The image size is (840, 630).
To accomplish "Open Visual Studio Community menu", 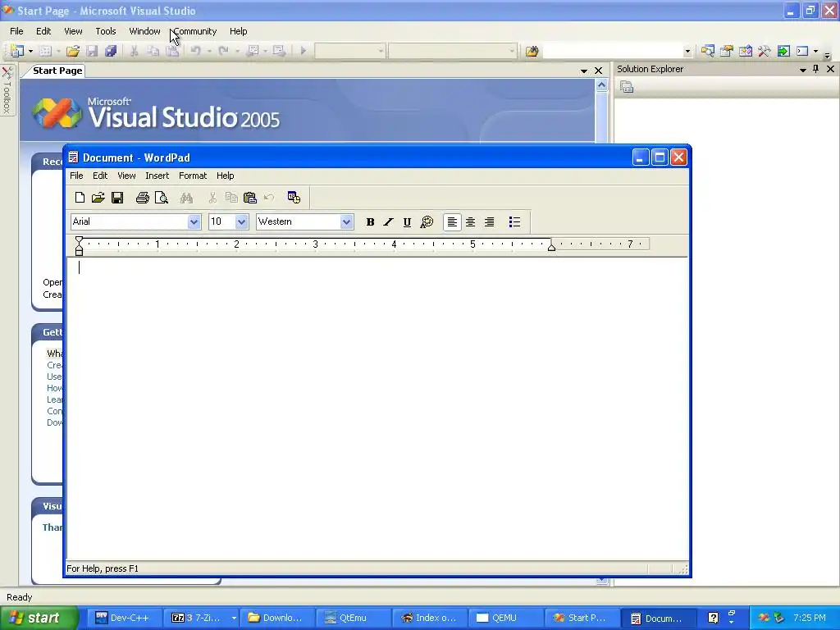I will click(195, 31).
